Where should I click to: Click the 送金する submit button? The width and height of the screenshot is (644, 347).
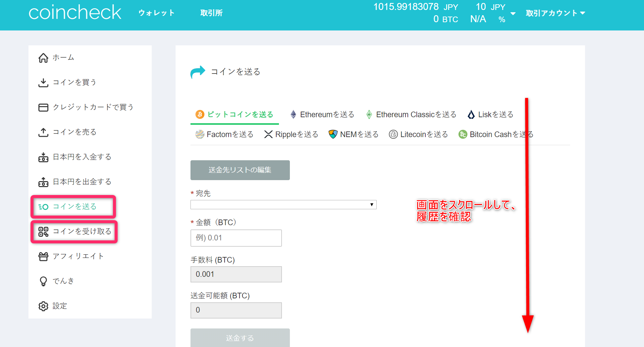coord(240,338)
